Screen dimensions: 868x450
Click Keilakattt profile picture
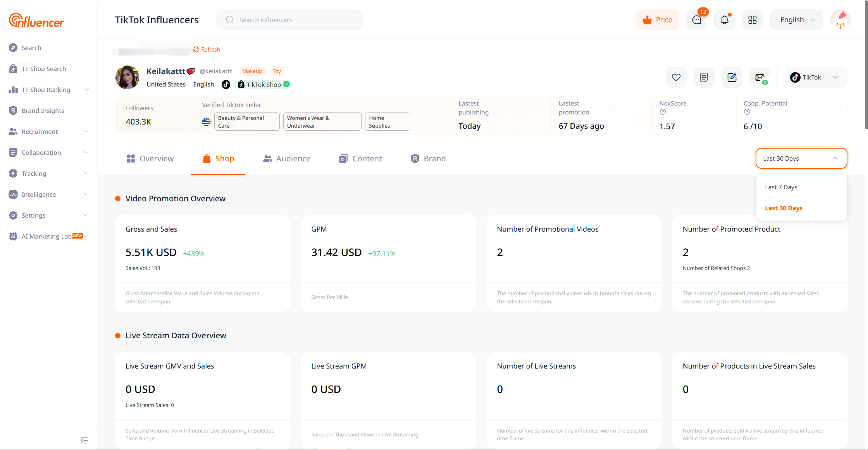pyautogui.click(x=127, y=77)
